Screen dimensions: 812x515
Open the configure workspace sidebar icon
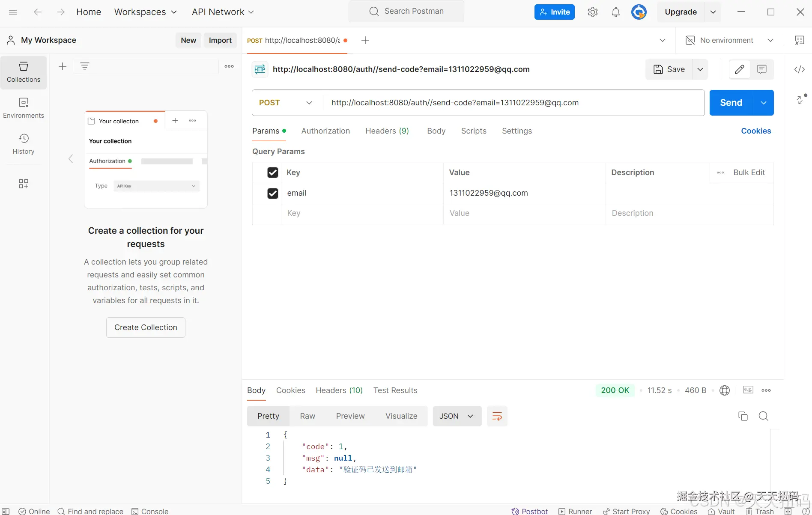[24, 184]
